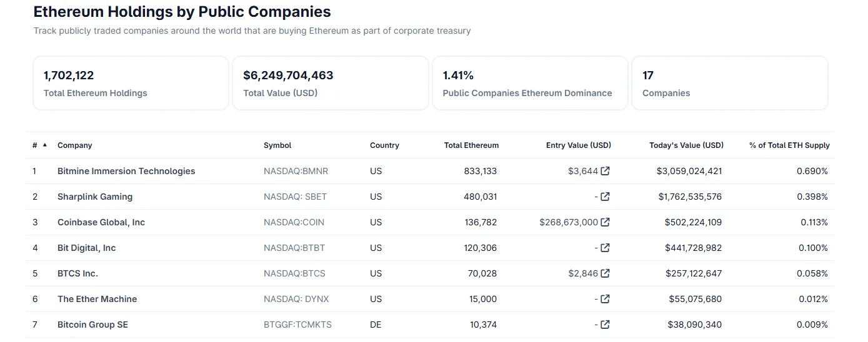Sort by Total Ethereum column header

coord(471,145)
